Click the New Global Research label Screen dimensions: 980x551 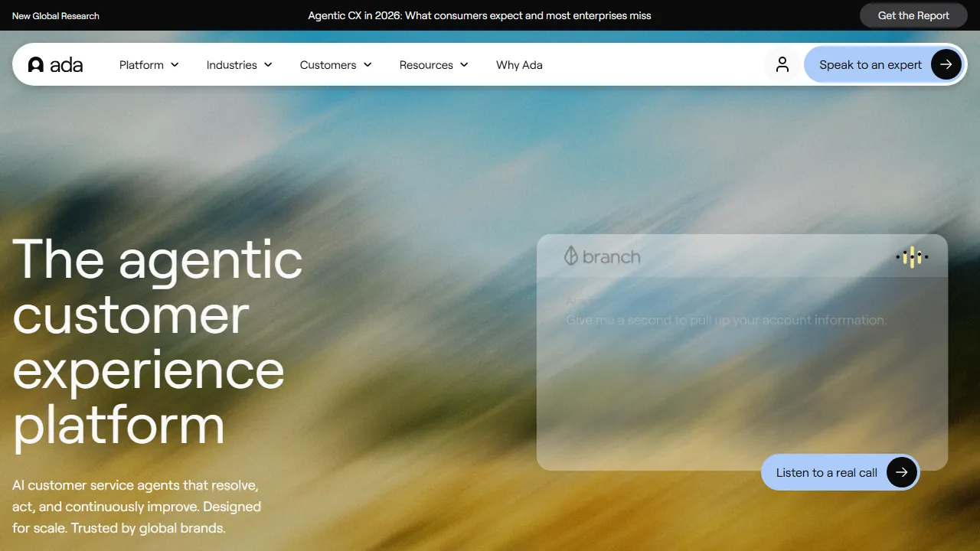pyautogui.click(x=56, y=15)
